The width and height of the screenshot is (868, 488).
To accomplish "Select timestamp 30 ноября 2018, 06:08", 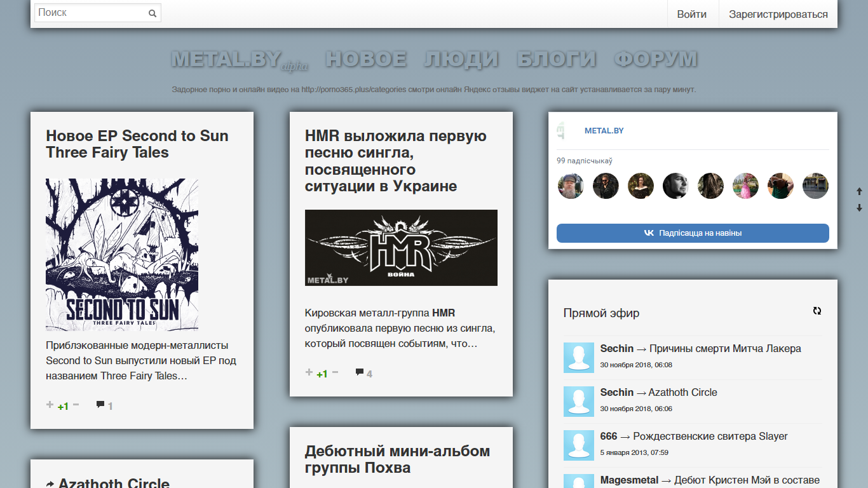I will 636,365.
